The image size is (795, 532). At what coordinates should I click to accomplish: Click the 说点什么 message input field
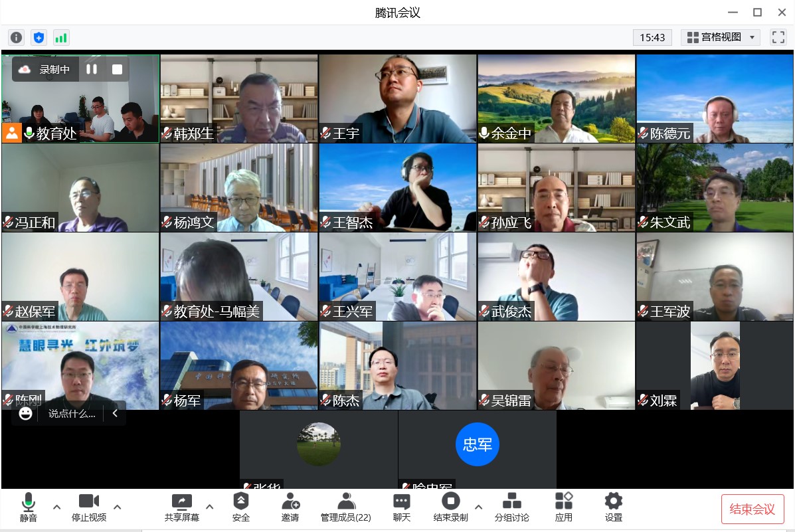point(72,414)
